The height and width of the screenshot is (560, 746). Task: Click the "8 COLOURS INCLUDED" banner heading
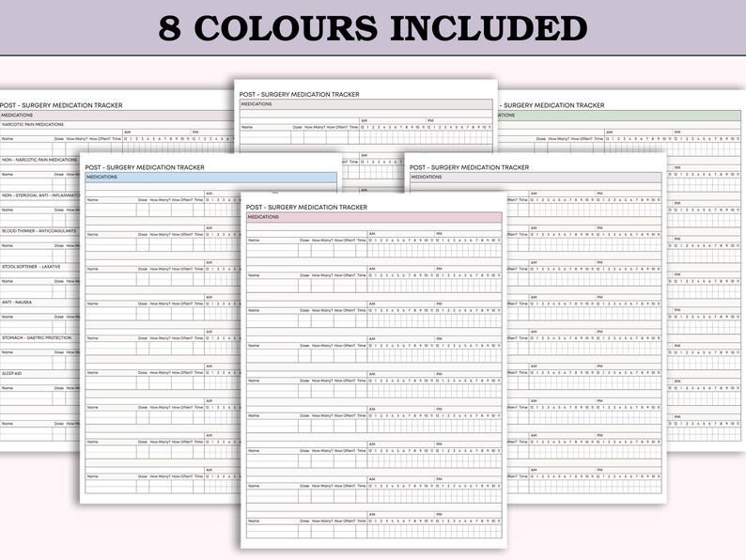tap(372, 28)
